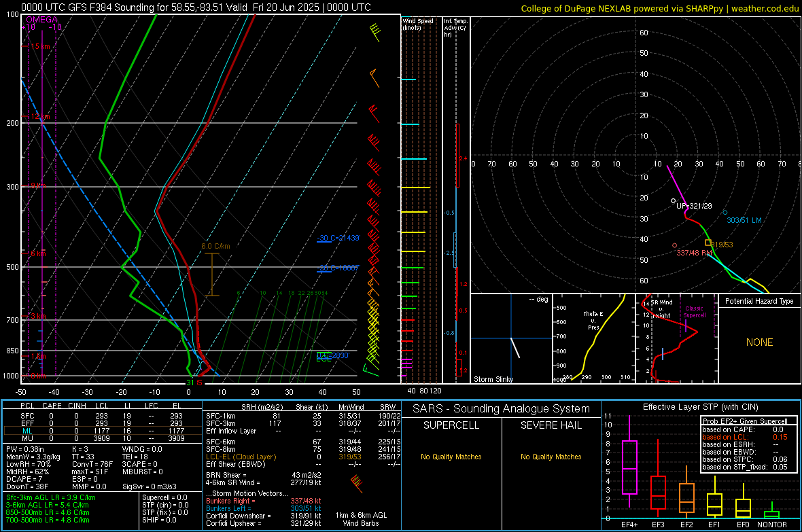Click the 'LCL-EL (Cloud Layer)' row label
Screen dimensions: 802x532
coord(241,457)
